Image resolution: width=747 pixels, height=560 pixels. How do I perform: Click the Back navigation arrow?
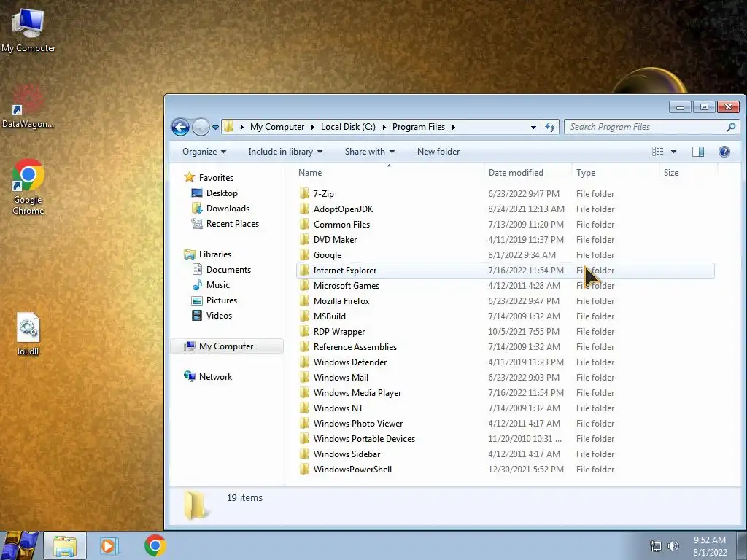(181, 127)
